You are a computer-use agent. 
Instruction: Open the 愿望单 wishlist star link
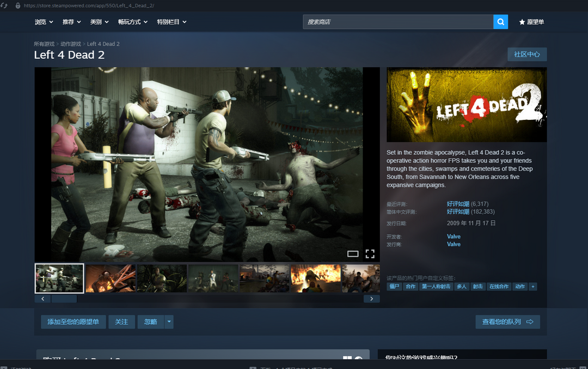(531, 22)
